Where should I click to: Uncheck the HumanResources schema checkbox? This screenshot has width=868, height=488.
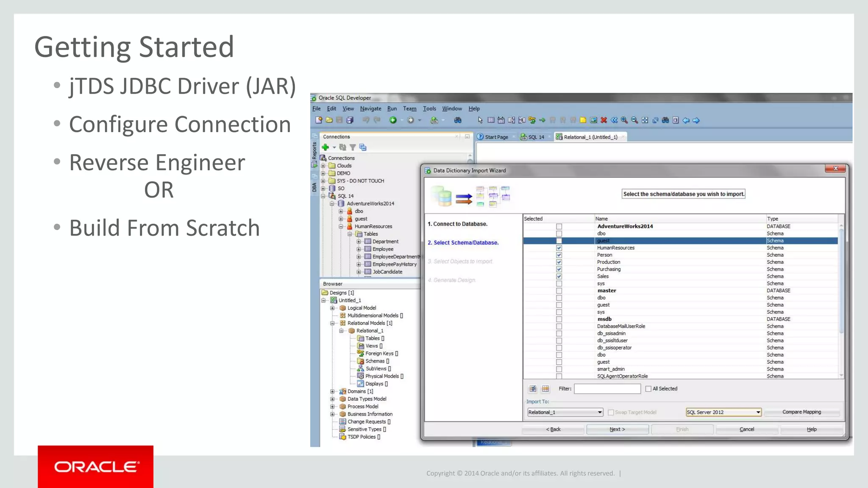point(559,248)
